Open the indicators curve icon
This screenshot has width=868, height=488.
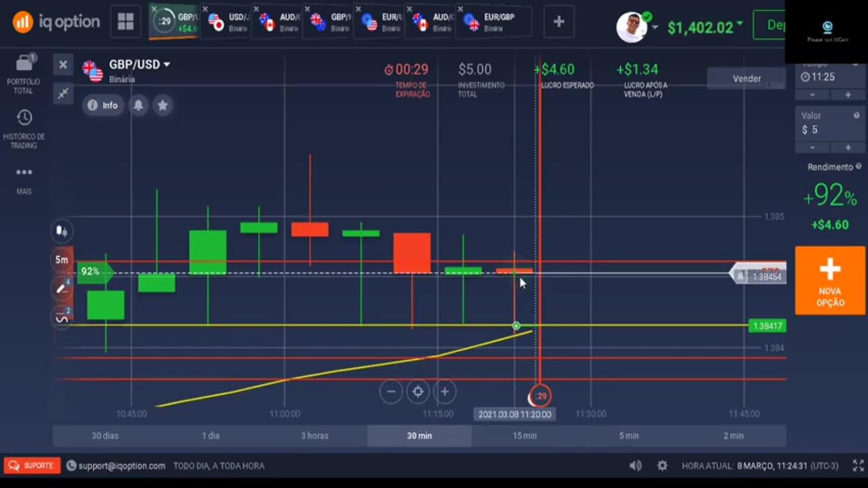coord(62,318)
